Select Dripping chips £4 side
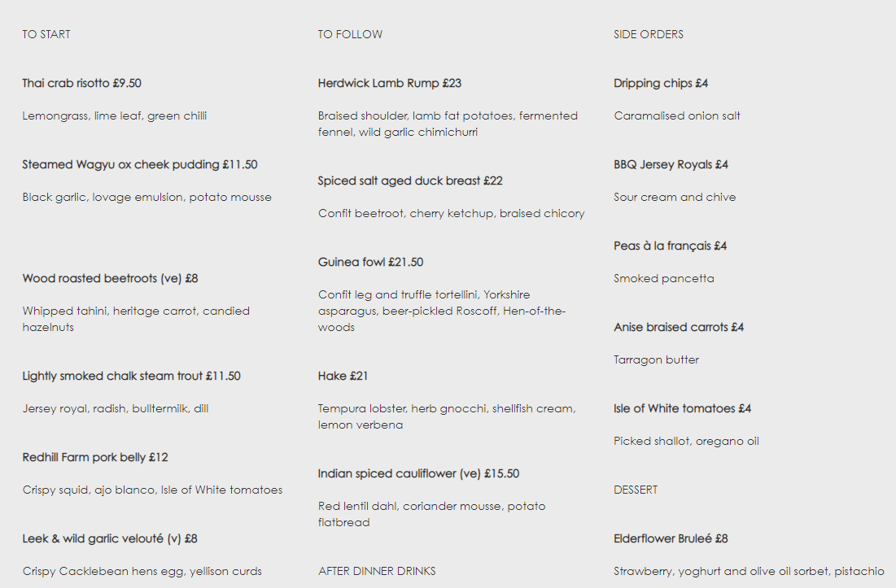Screen dimensions: 896x588 [x=661, y=83]
